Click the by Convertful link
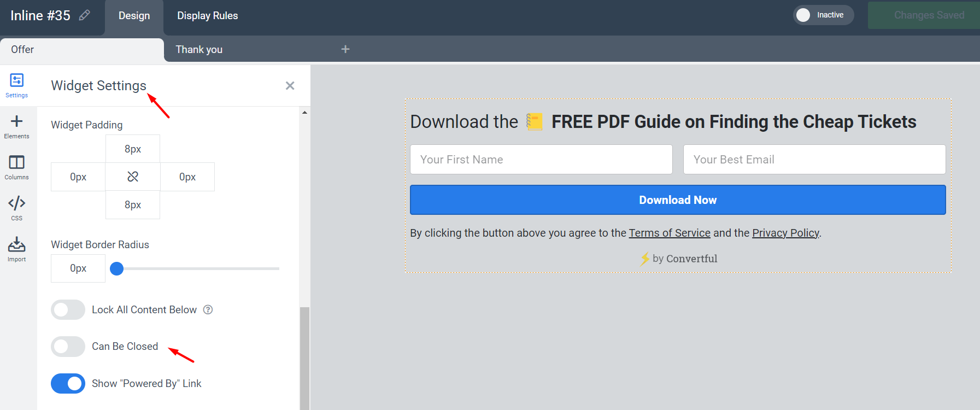This screenshot has height=410, width=980. (x=678, y=259)
